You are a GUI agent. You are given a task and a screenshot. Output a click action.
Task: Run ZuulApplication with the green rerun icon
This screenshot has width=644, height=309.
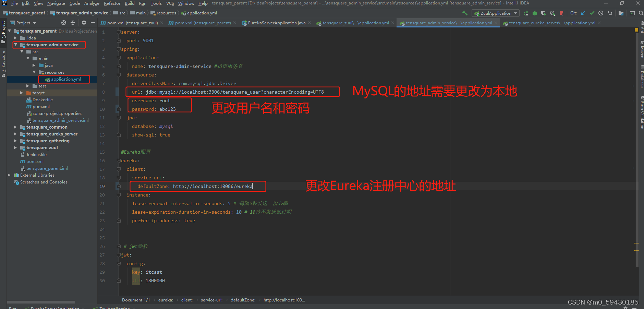click(x=526, y=13)
